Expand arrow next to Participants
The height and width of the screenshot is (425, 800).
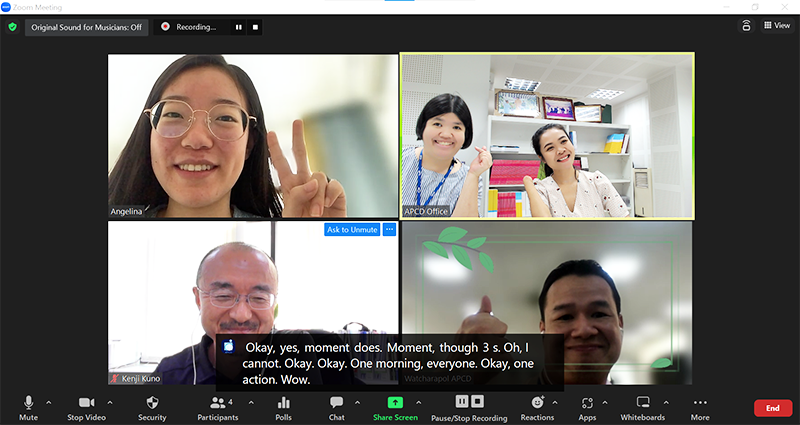[251, 403]
